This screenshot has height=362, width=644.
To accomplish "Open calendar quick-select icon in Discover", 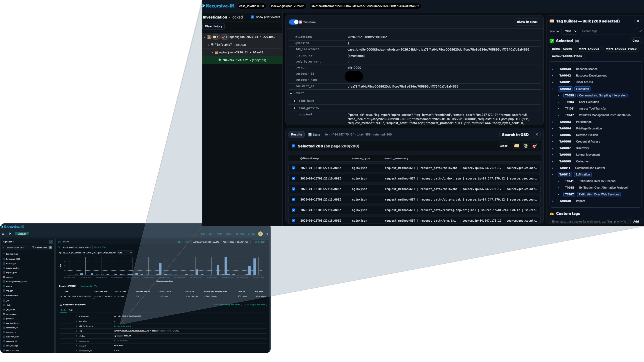I will (186, 242).
